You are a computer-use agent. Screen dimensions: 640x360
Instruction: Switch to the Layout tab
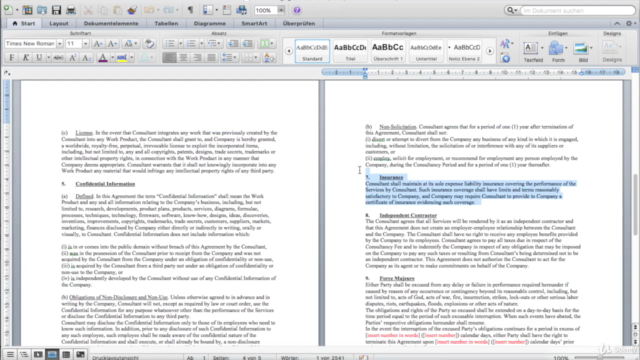(59, 24)
